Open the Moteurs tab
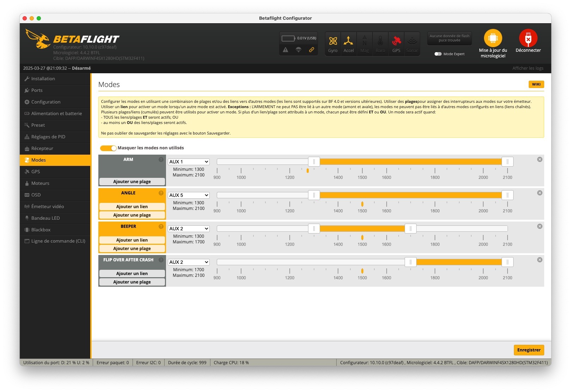The width and height of the screenshot is (571, 392). point(55,183)
